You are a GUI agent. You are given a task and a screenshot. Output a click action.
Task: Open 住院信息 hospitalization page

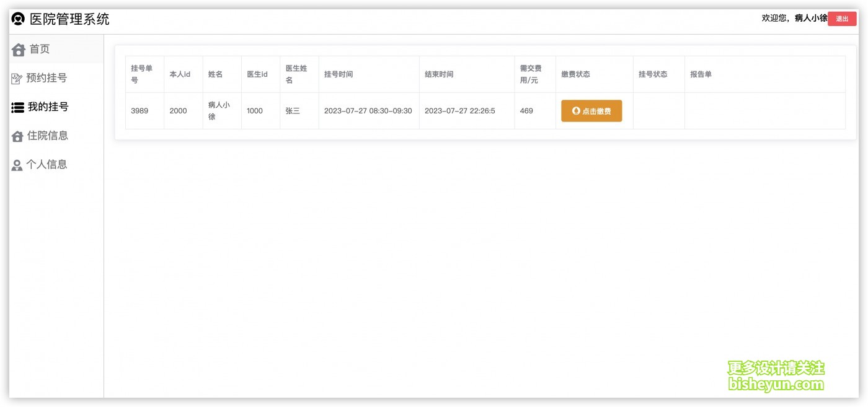pyautogui.click(x=48, y=136)
